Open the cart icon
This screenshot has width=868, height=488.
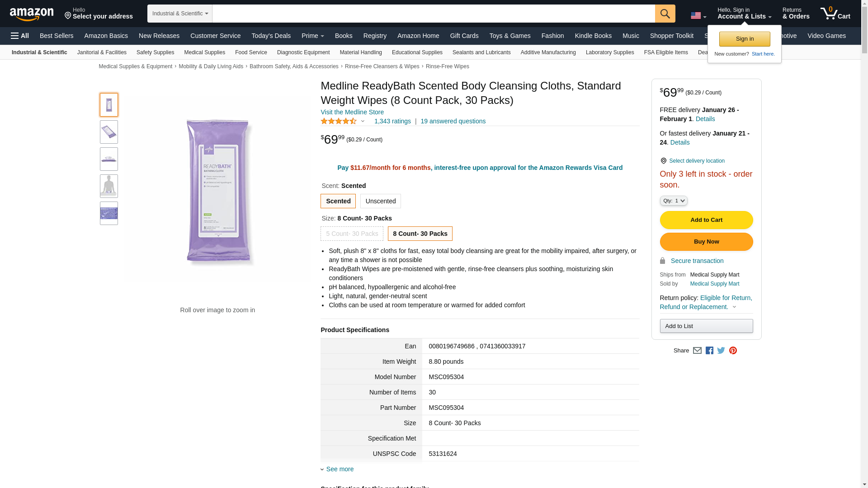point(835,14)
